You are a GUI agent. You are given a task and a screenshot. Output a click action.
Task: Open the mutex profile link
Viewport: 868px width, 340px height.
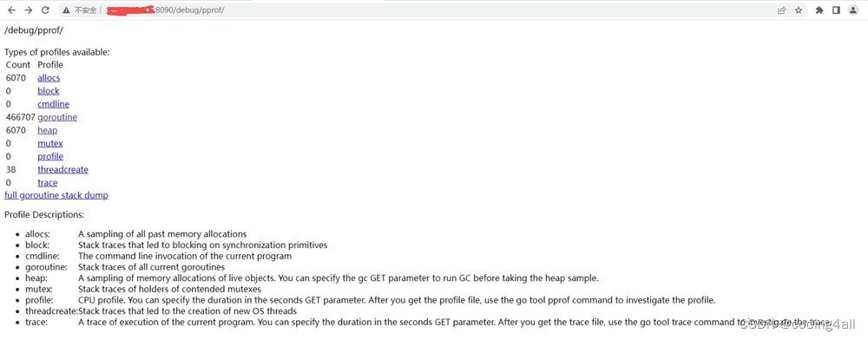click(x=49, y=144)
